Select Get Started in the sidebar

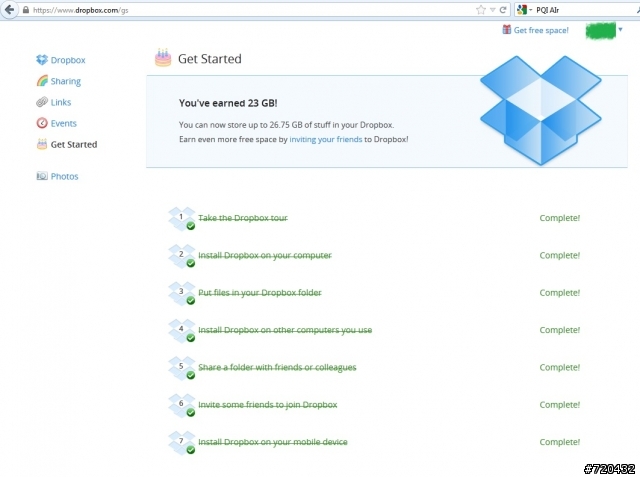click(74, 144)
